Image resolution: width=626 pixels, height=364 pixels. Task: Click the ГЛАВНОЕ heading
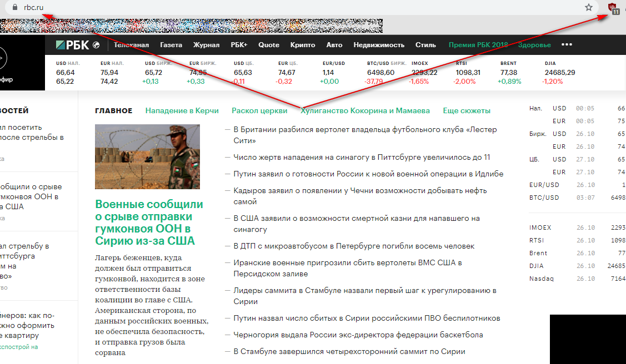coord(113,111)
